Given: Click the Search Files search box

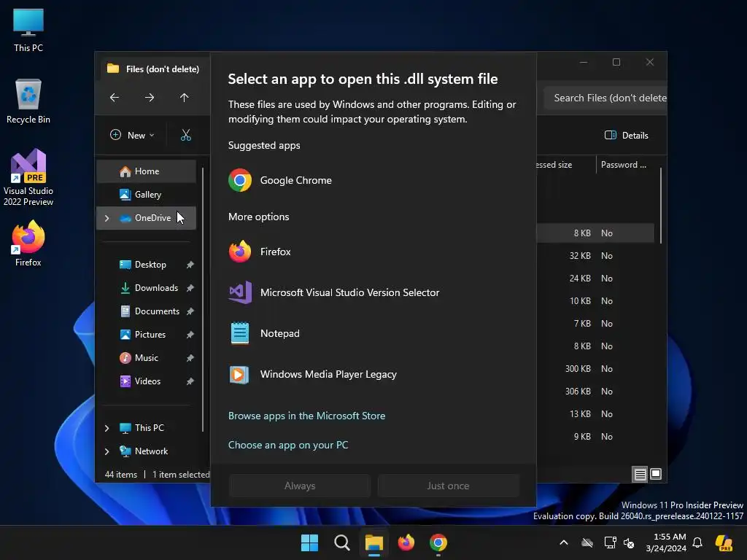Looking at the screenshot, I should coord(605,98).
